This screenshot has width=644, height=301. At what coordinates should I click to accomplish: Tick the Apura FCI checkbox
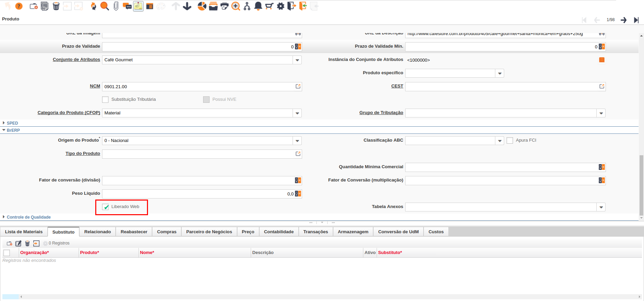(x=510, y=141)
